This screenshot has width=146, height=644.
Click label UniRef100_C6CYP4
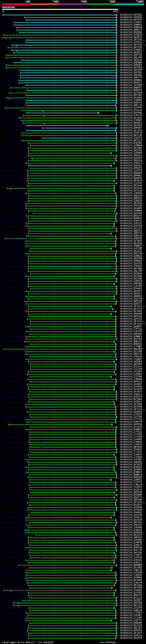131,608
